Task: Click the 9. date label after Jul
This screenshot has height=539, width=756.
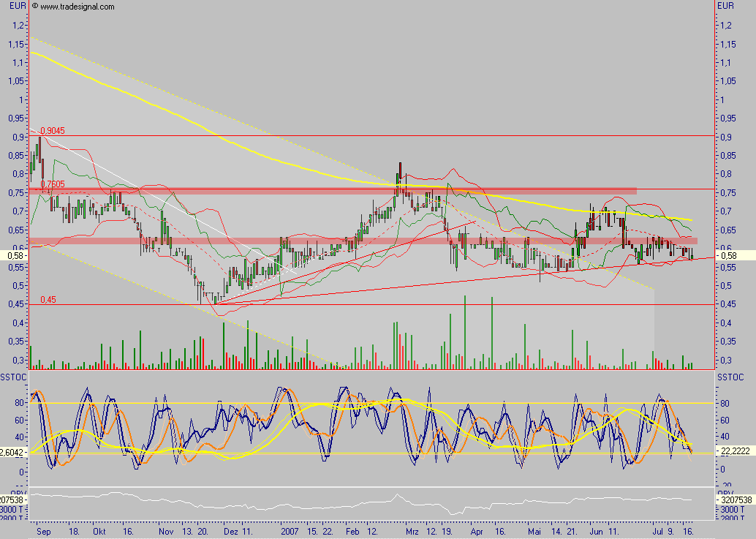Action: (670, 531)
